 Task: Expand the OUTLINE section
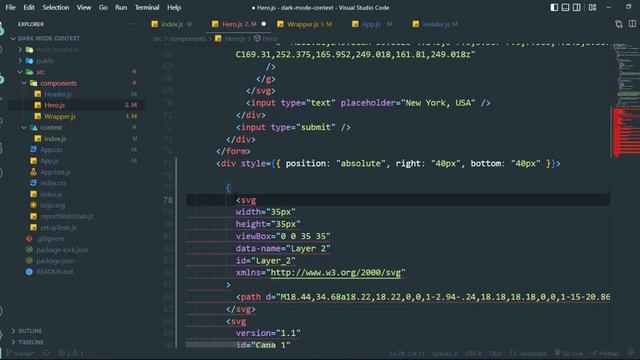point(30,331)
